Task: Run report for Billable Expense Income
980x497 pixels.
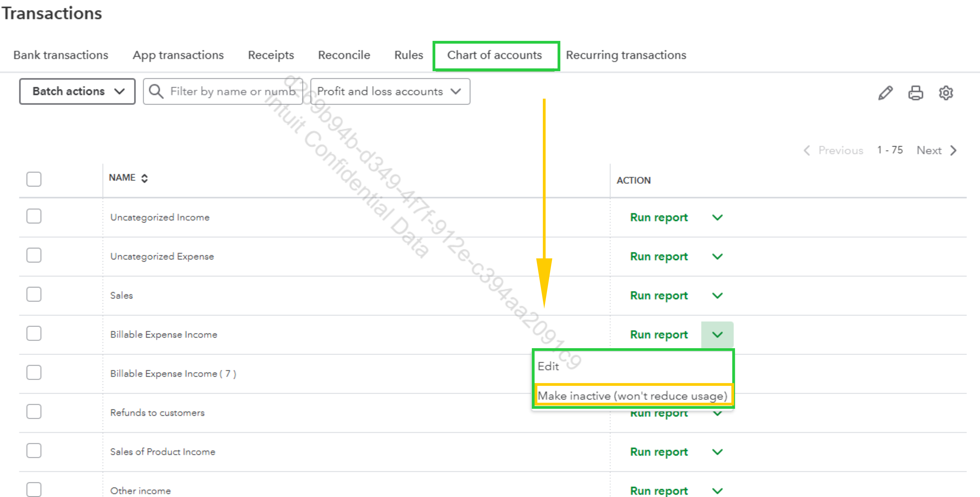Action: [x=659, y=335]
